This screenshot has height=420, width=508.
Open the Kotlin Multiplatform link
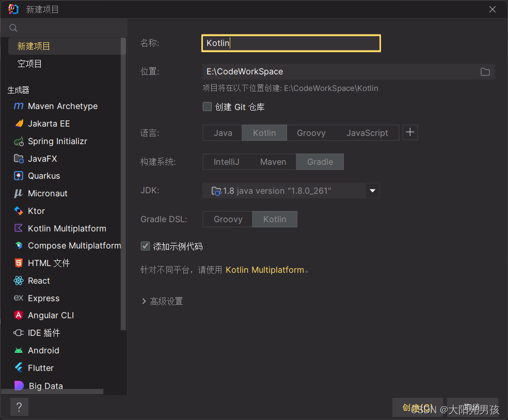[265, 270]
